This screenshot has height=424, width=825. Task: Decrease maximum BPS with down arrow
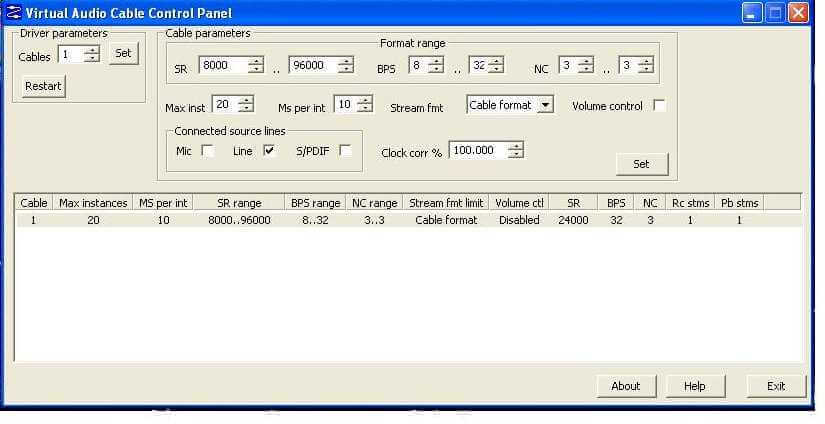496,68
